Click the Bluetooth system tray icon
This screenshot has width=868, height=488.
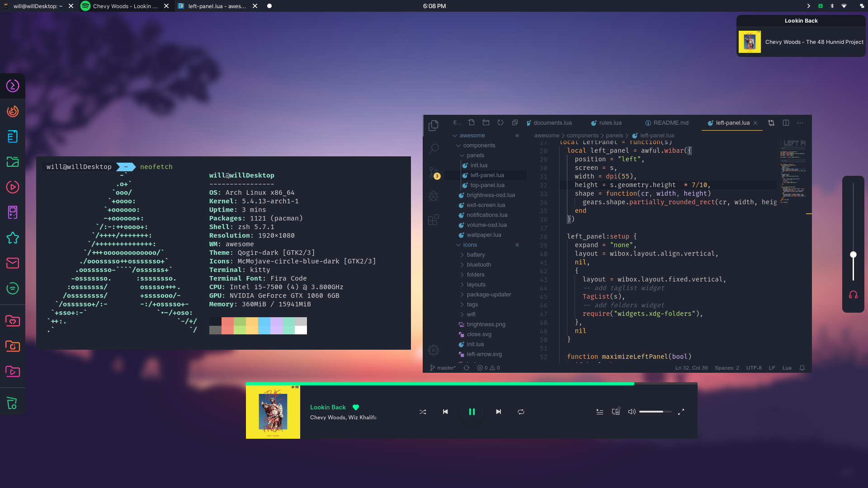click(x=832, y=6)
